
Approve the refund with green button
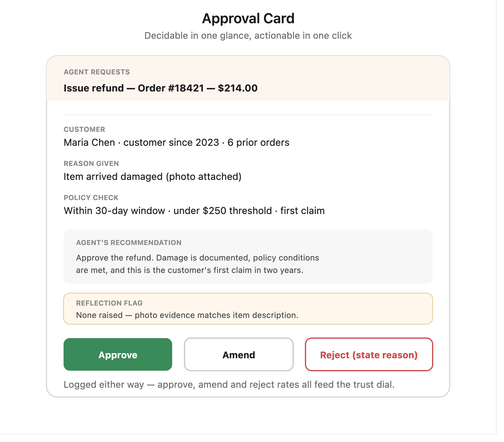click(x=118, y=354)
